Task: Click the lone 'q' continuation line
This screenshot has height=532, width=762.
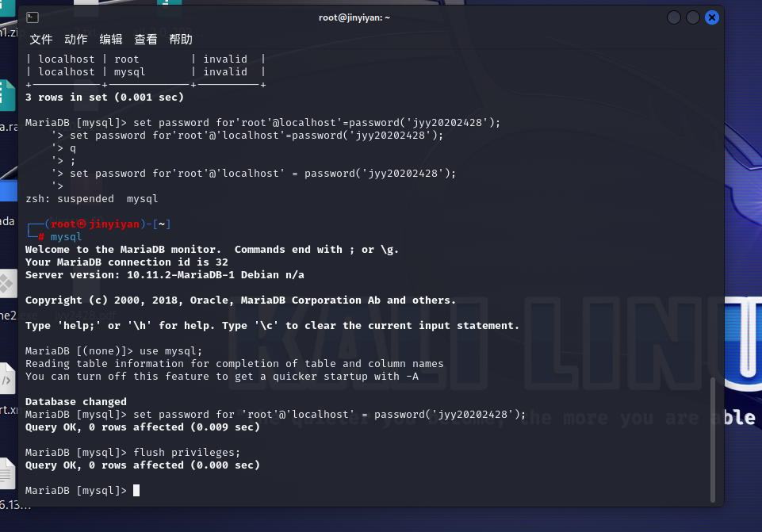Action: pos(73,148)
